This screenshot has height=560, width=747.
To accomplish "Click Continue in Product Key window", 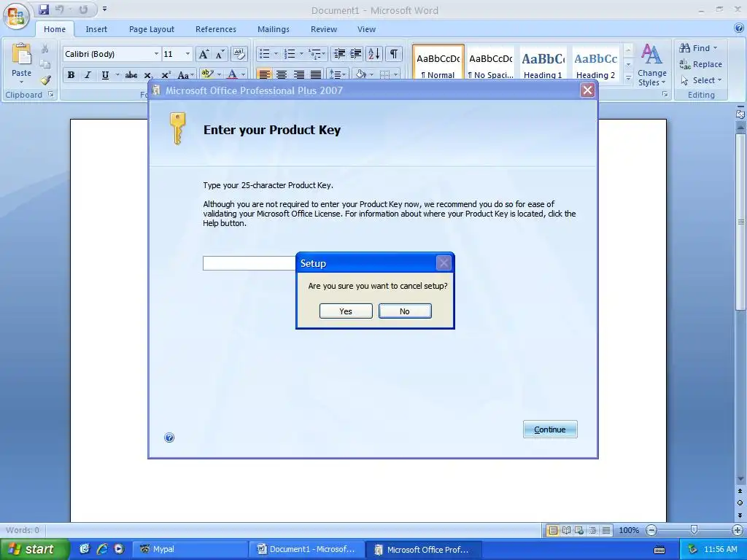I will click(550, 429).
